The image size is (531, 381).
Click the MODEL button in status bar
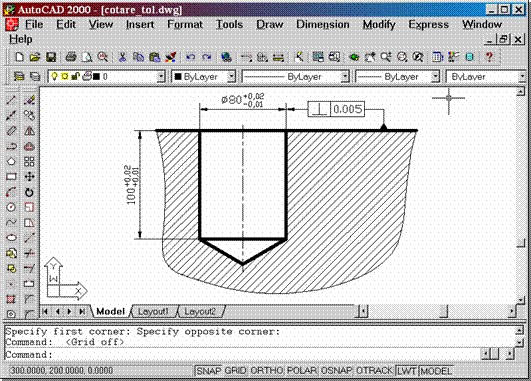tap(436, 371)
